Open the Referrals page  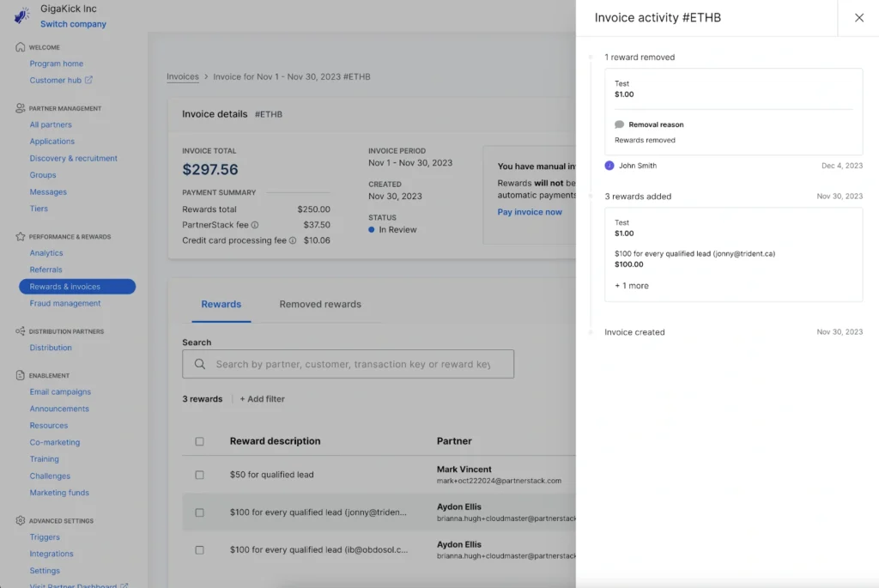coord(45,270)
